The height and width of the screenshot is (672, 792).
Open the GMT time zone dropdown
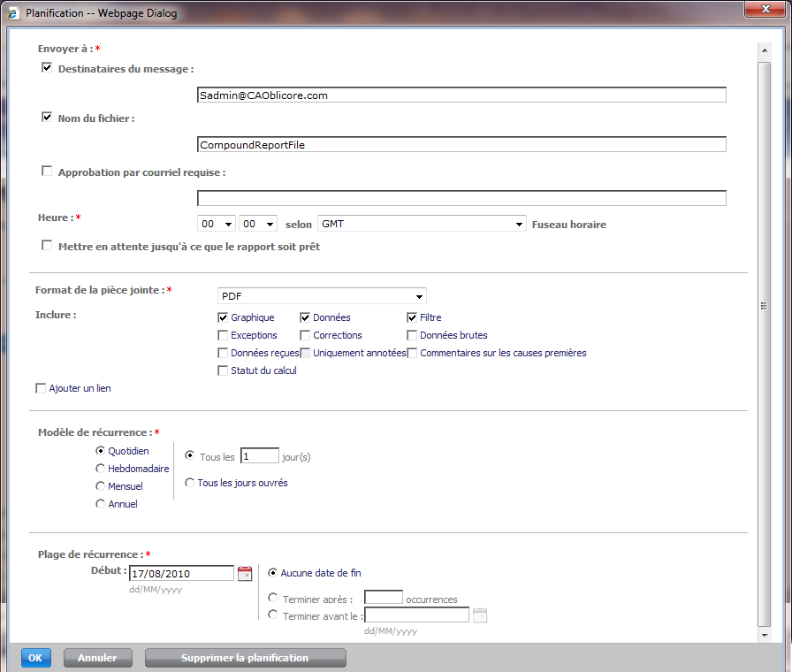[422, 224]
